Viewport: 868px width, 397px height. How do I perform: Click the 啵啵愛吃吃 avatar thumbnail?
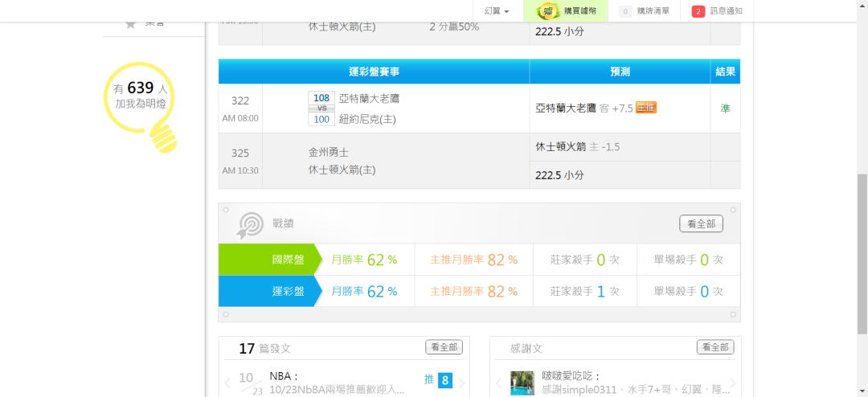(x=522, y=383)
